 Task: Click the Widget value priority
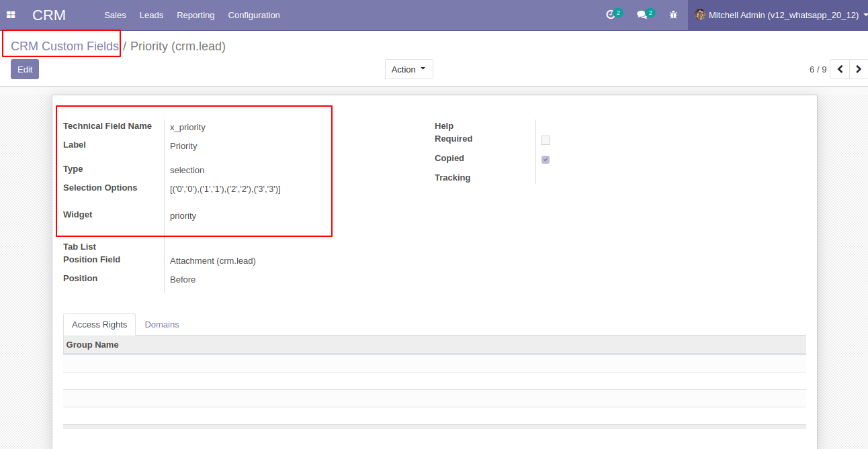click(183, 215)
